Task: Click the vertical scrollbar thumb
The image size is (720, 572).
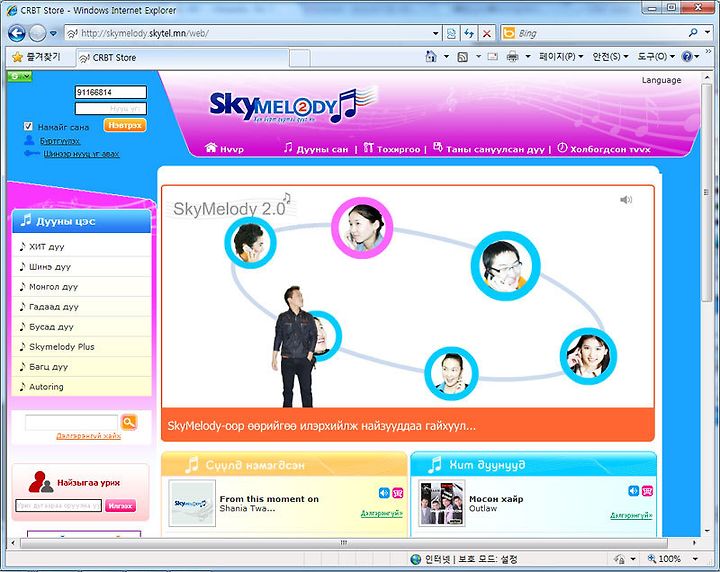Action: click(707, 192)
